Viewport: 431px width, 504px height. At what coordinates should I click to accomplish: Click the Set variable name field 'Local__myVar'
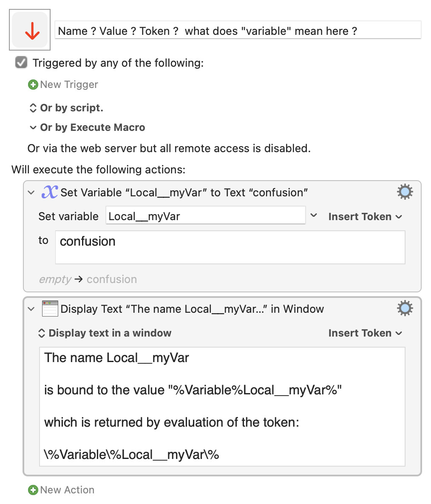point(205,216)
